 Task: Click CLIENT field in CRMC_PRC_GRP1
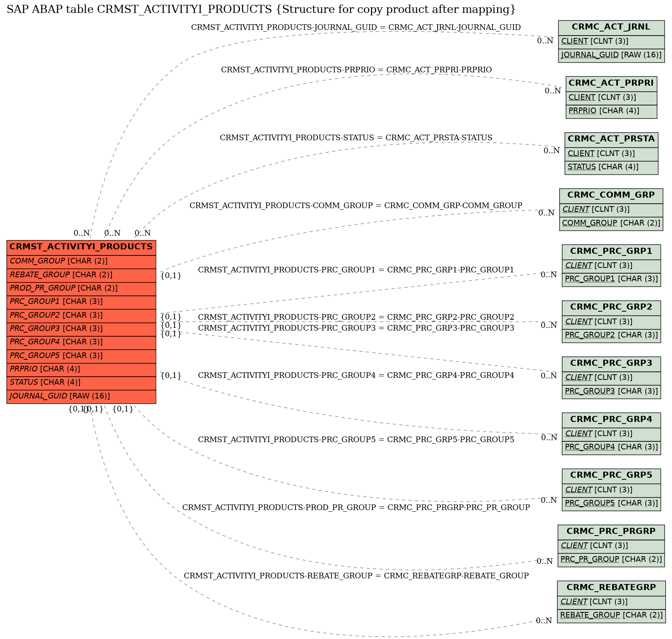(x=611, y=266)
